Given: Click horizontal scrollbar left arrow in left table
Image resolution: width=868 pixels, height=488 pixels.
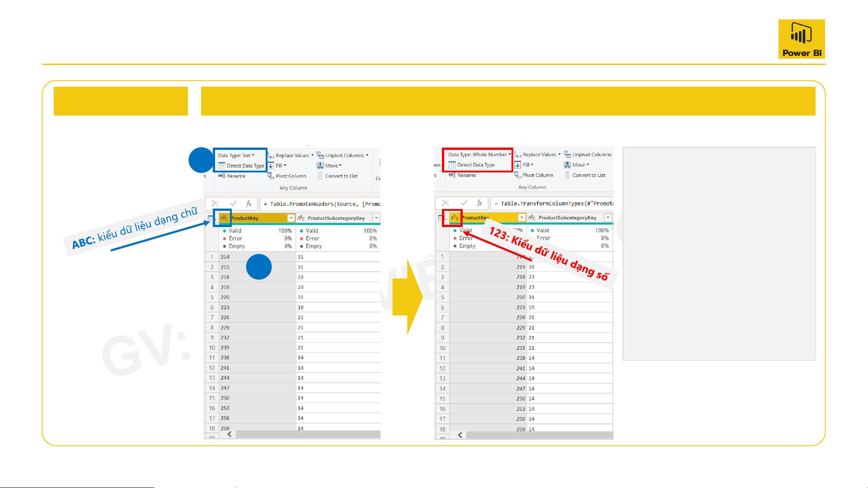Looking at the screenshot, I should 230,434.
